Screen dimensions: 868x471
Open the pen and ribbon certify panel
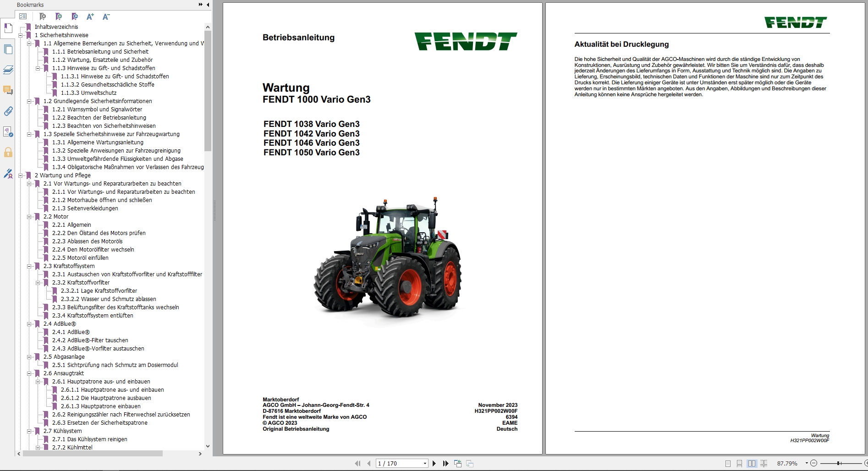coord(8,173)
